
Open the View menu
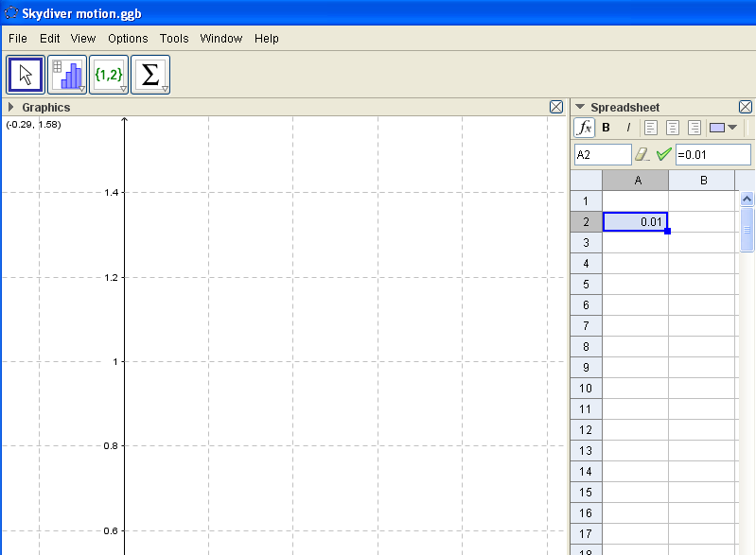point(83,39)
